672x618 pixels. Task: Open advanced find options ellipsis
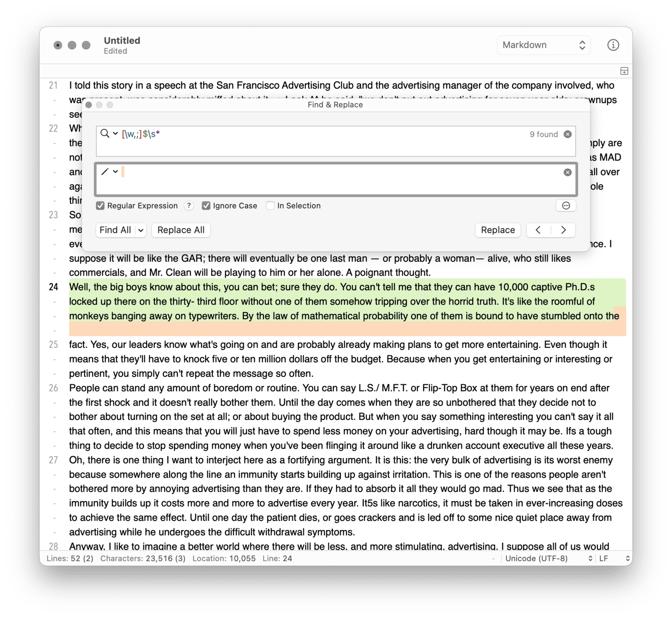click(566, 205)
